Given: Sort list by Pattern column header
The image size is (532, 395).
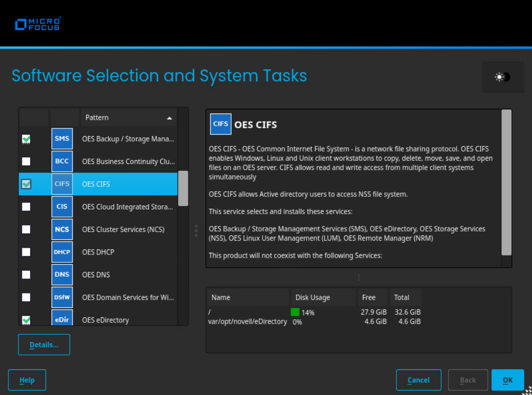Looking at the screenshot, I should pyautogui.click(x=128, y=118).
